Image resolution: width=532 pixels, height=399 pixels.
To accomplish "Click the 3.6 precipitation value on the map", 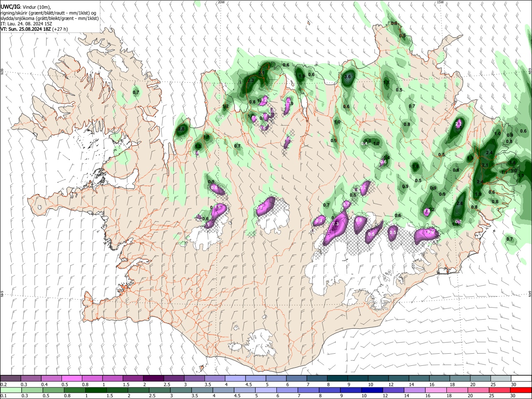I will coord(348,77).
